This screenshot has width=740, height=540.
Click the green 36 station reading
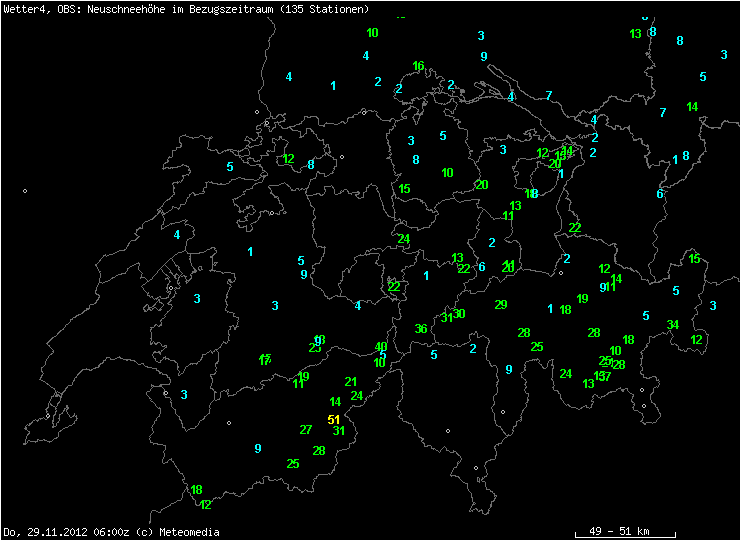point(421,329)
